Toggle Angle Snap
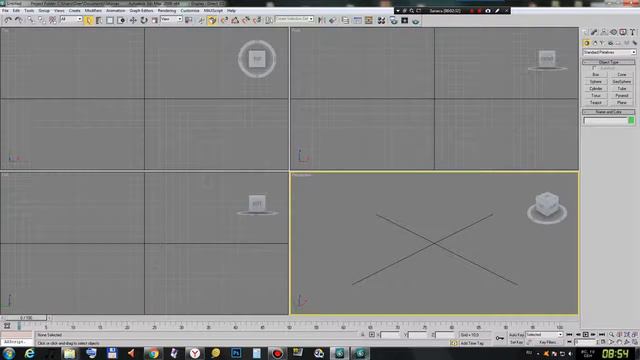This screenshot has height=360, width=640. click(235, 20)
